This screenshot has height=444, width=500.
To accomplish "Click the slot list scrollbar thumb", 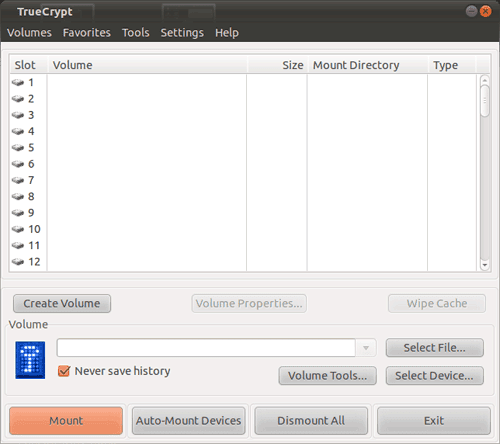I will coord(485,101).
